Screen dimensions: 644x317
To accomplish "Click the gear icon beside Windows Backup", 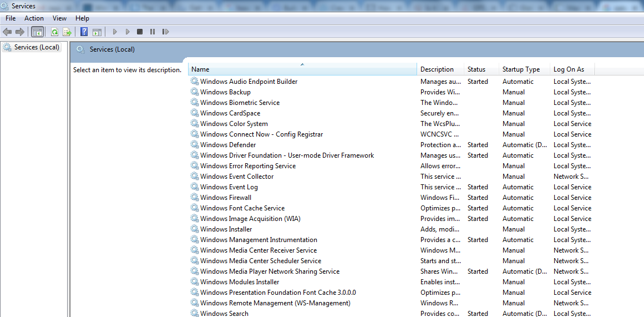I will click(195, 92).
